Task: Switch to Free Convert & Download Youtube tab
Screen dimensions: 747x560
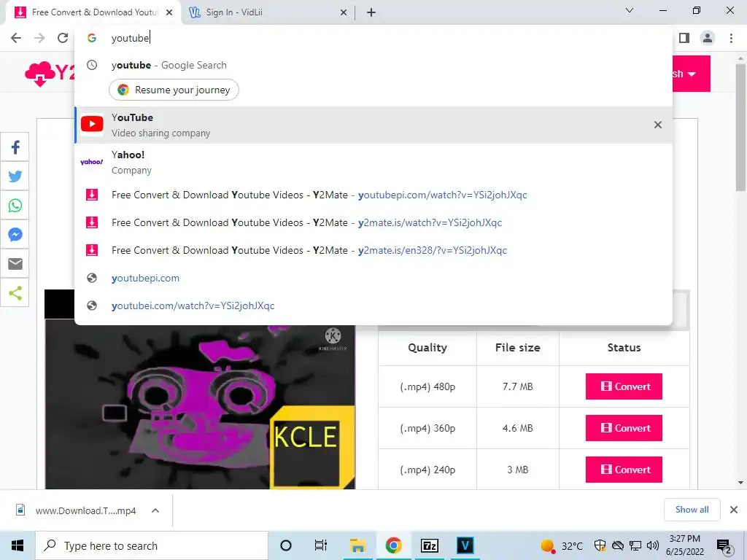Action: (93, 12)
